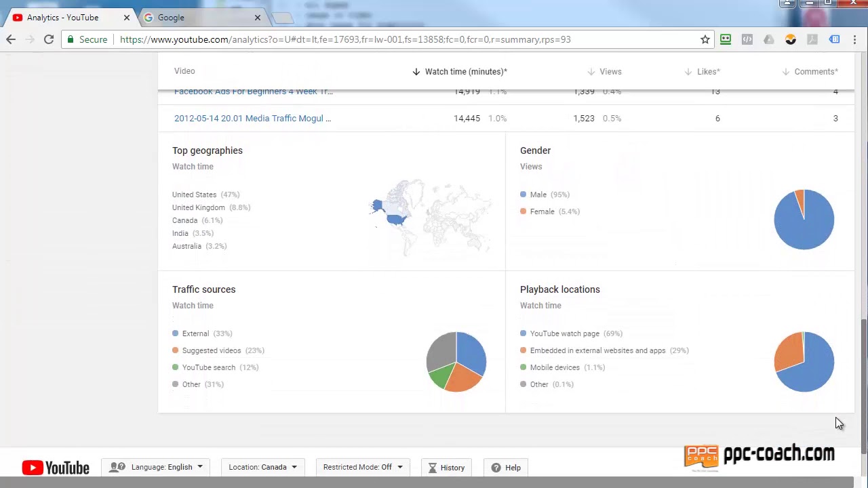Click the page vertical scrollbar thumb

tap(863, 386)
